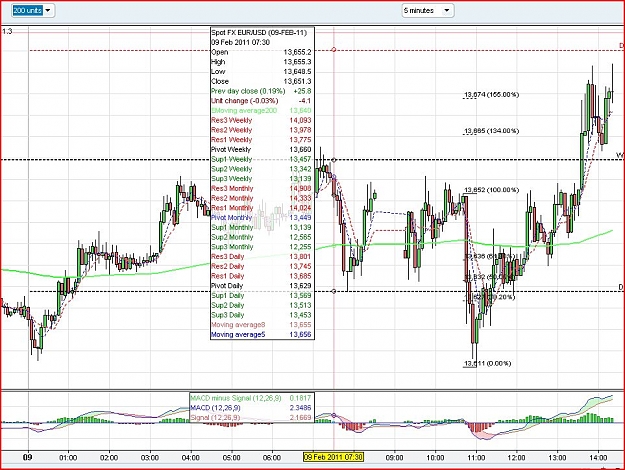Click the Moving average5 row
This screenshot has height=470, width=625.
pos(261,334)
